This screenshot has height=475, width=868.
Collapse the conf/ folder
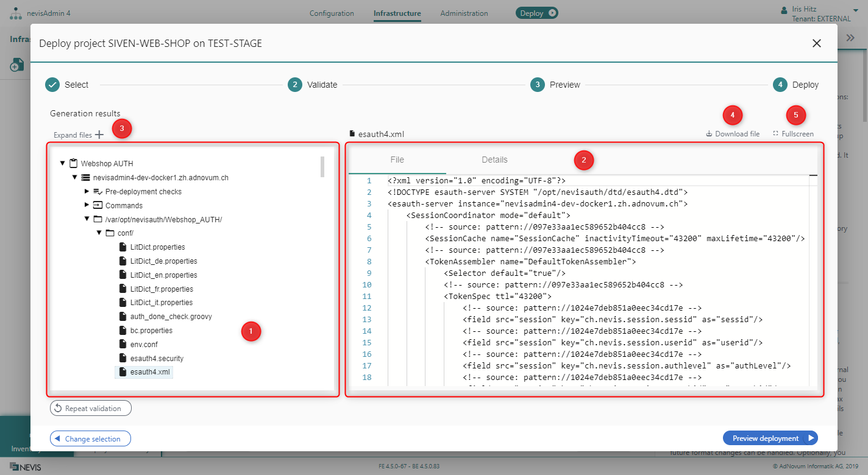(x=99, y=233)
